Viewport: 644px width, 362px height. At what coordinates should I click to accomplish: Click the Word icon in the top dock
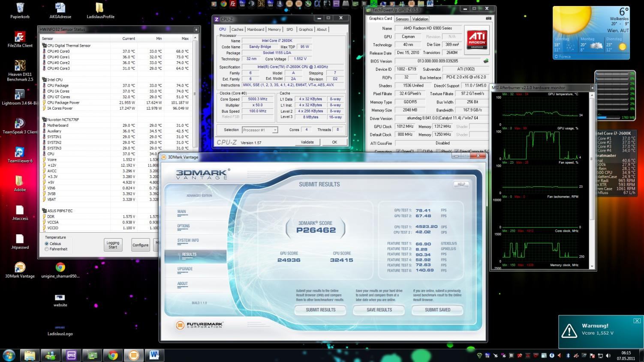click(430, 4)
